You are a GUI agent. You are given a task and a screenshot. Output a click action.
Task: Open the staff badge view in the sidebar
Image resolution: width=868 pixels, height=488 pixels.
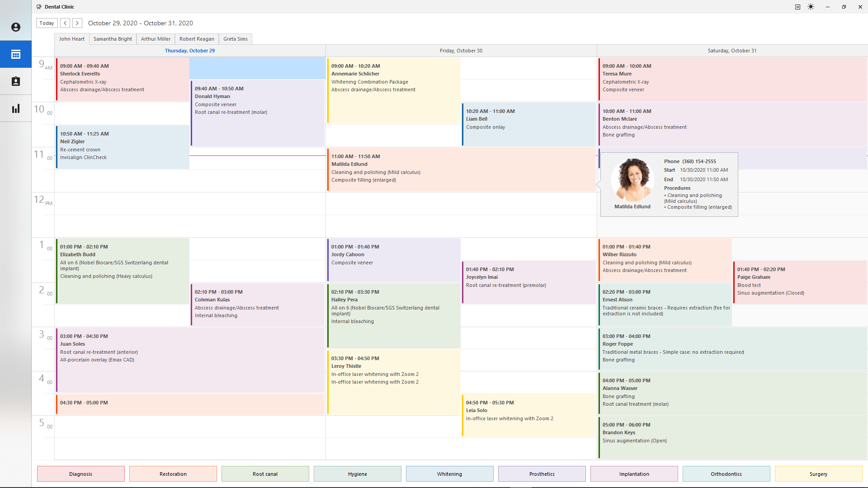click(x=16, y=81)
